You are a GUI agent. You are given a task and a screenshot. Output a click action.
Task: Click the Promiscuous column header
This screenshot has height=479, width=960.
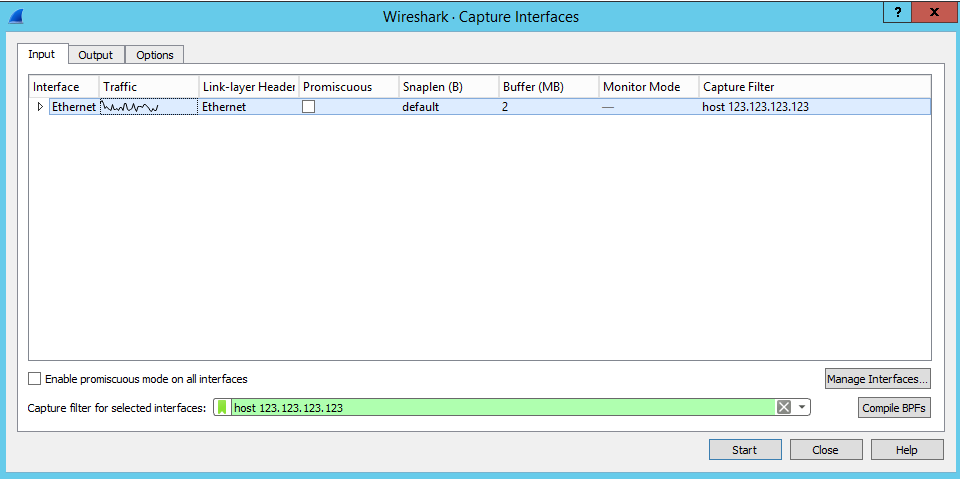pyautogui.click(x=349, y=86)
